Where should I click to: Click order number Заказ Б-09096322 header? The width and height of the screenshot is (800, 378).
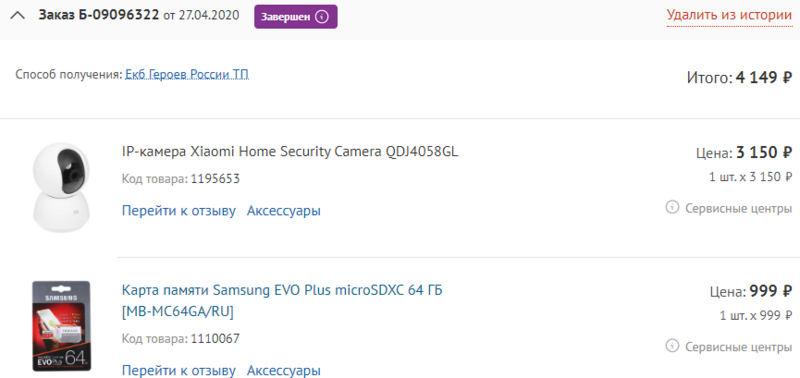(x=99, y=15)
